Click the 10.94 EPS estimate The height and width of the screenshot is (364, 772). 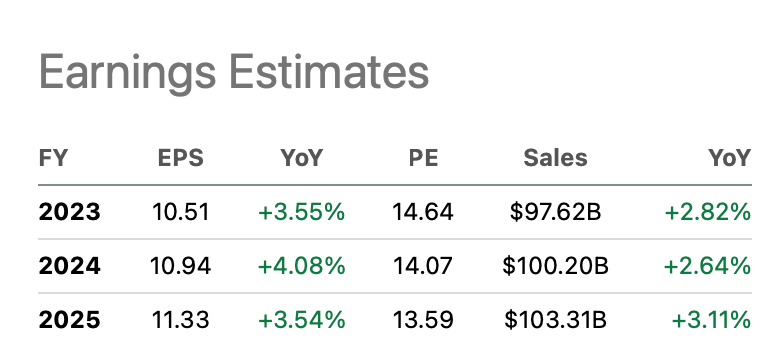tap(181, 266)
